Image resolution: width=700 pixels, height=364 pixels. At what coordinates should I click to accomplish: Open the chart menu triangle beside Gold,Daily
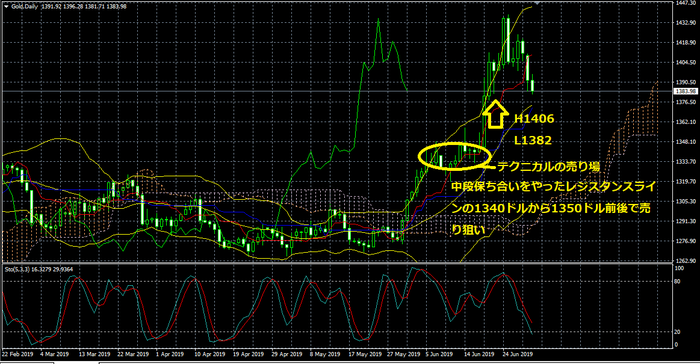6,7
